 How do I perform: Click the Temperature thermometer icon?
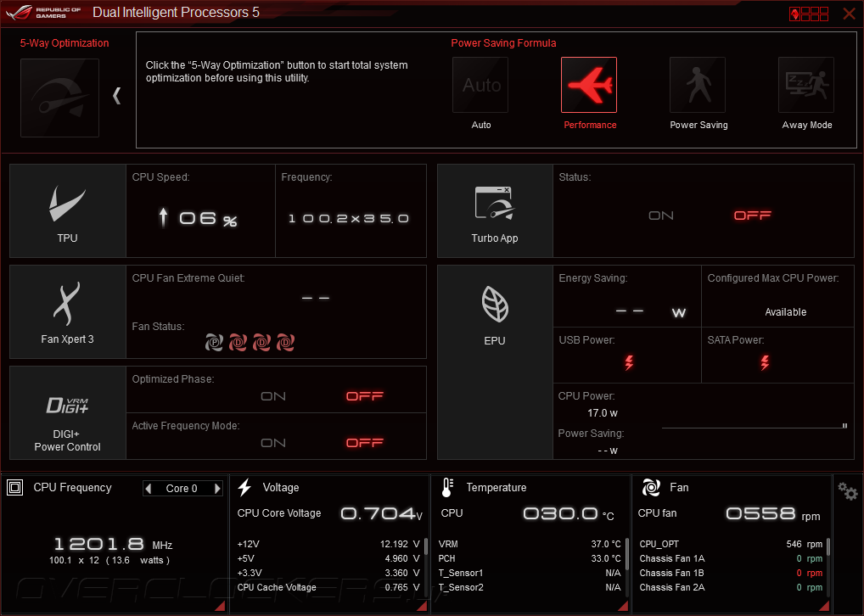coord(447,488)
